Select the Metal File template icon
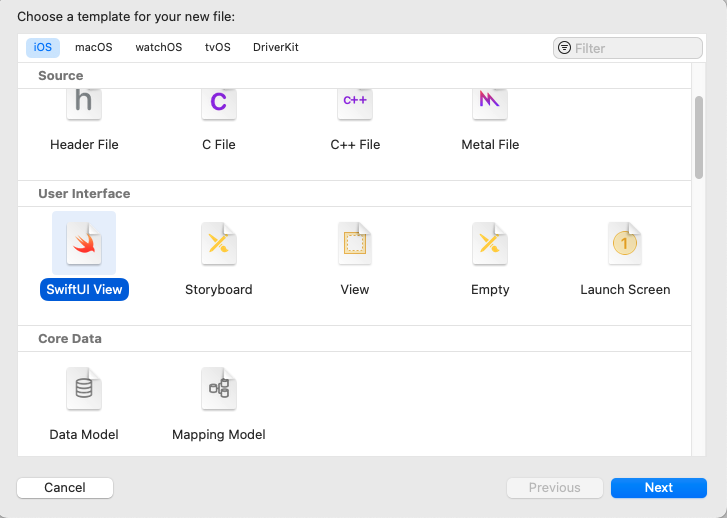727x518 pixels. (490, 104)
